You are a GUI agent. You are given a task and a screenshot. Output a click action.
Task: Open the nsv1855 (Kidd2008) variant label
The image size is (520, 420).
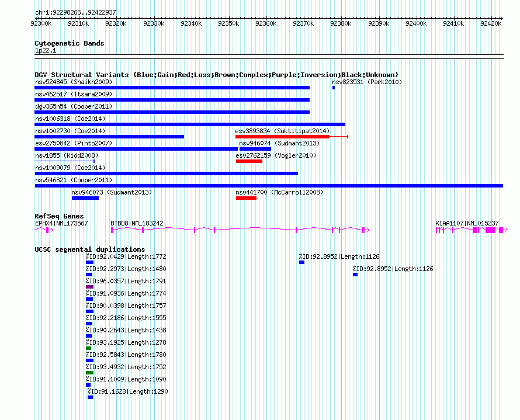pos(67,155)
